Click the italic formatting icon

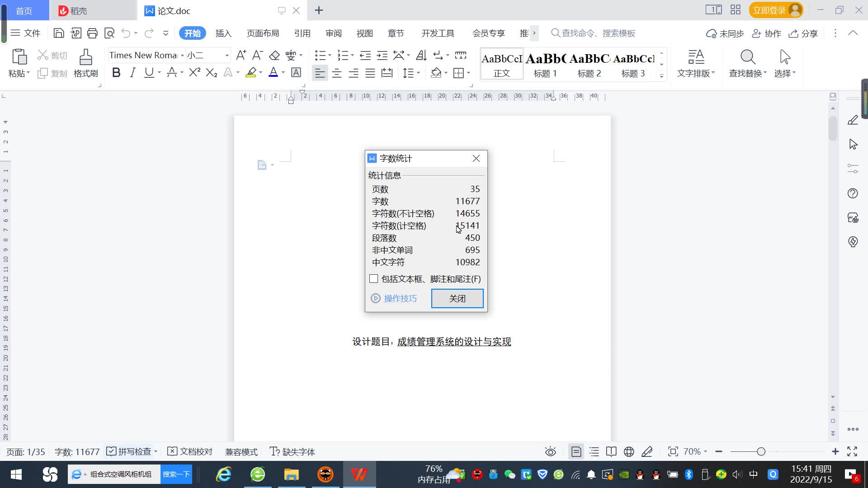132,73
